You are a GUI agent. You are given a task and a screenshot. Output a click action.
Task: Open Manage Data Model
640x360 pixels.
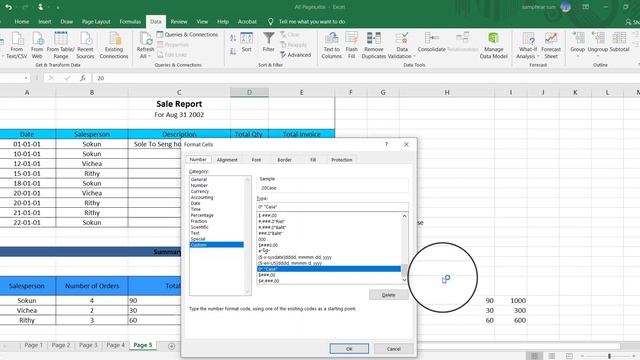(x=493, y=45)
